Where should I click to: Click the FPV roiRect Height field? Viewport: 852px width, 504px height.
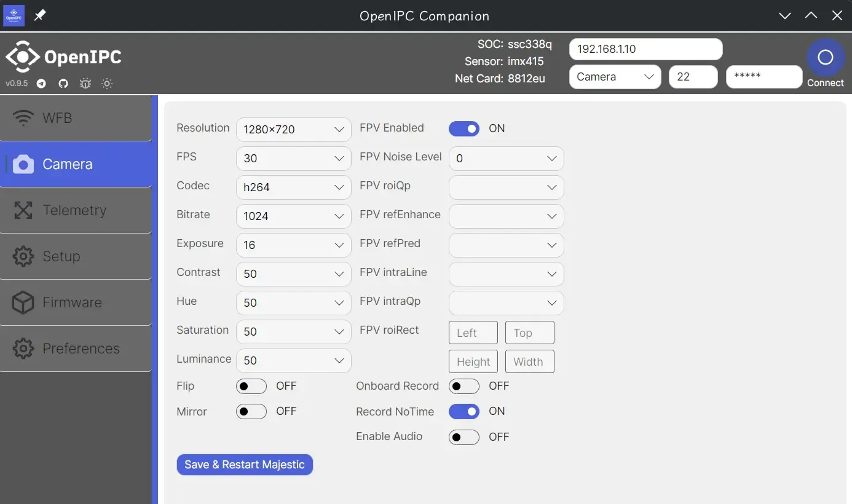pos(473,361)
